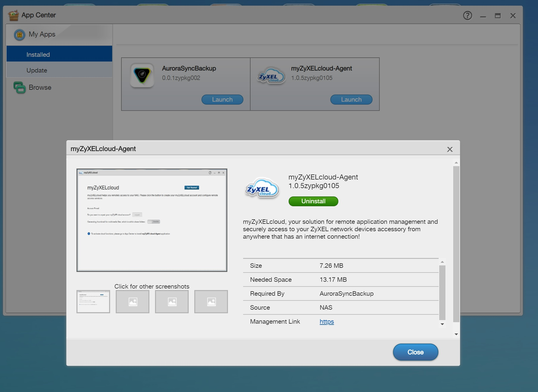Click the Browse icon in sidebar
538x392 pixels.
[20, 87]
